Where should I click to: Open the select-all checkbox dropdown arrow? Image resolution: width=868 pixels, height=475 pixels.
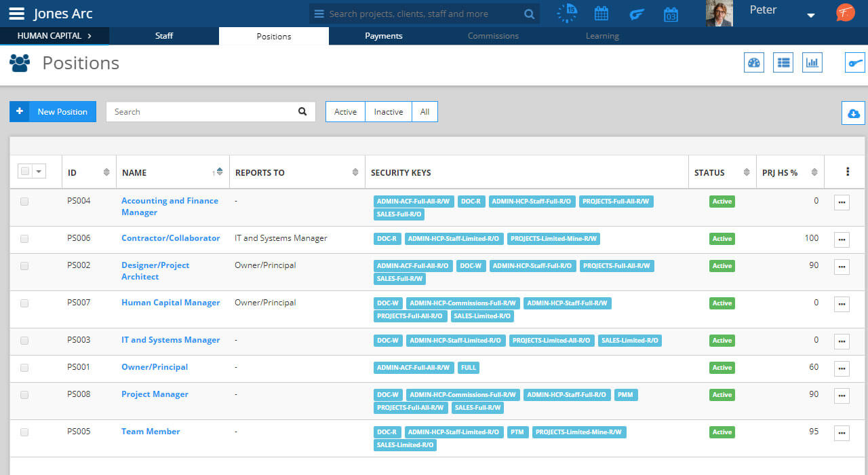pos(39,172)
